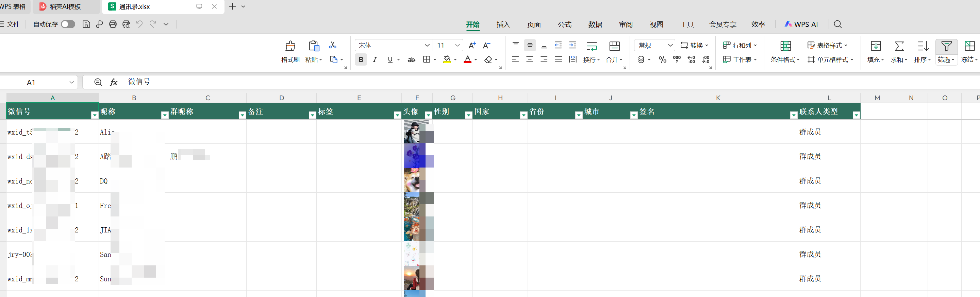Open 行和列 rows and columns menu
The height and width of the screenshot is (297, 980).
pyautogui.click(x=740, y=45)
